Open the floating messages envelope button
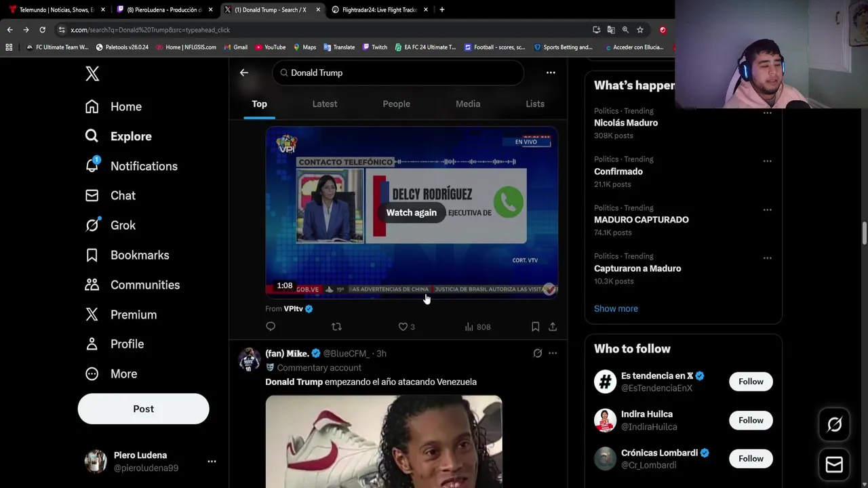This screenshot has height=488, width=868. [835, 464]
